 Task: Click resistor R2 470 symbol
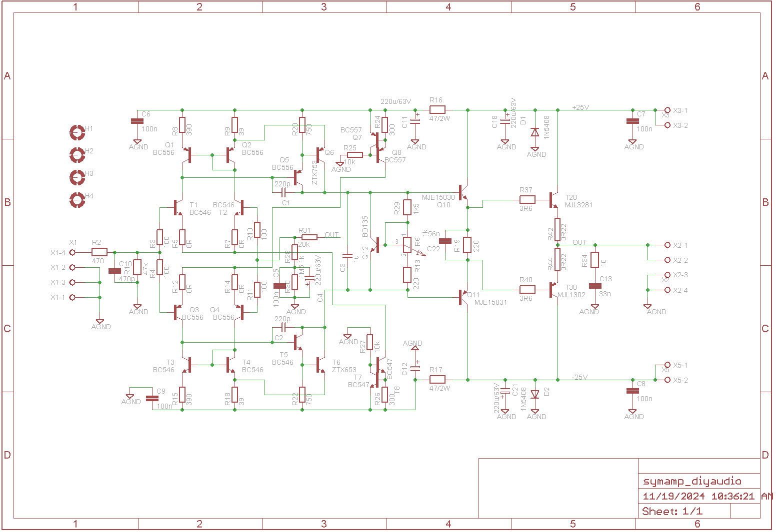tap(99, 252)
